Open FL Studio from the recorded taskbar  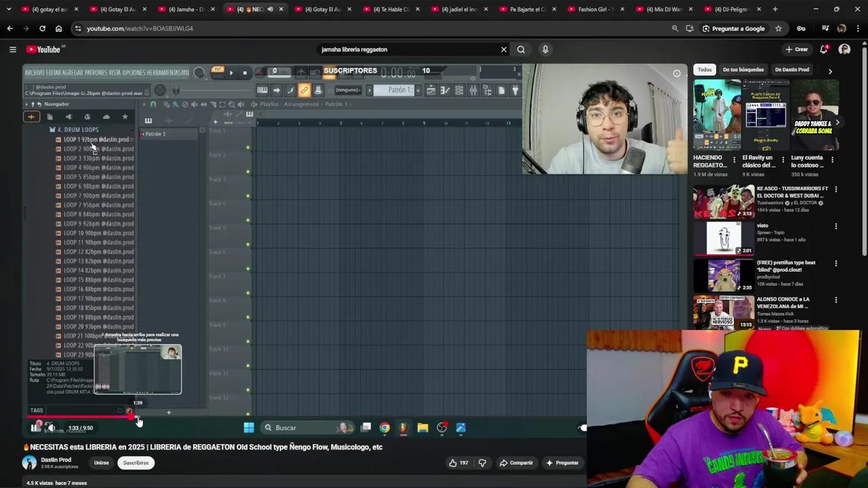coord(403,428)
